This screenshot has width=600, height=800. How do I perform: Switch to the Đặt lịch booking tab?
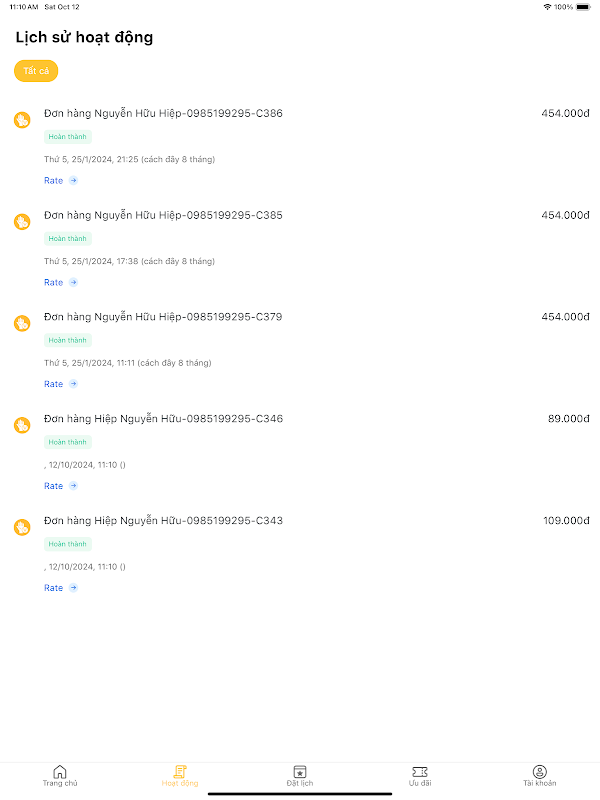[300, 776]
